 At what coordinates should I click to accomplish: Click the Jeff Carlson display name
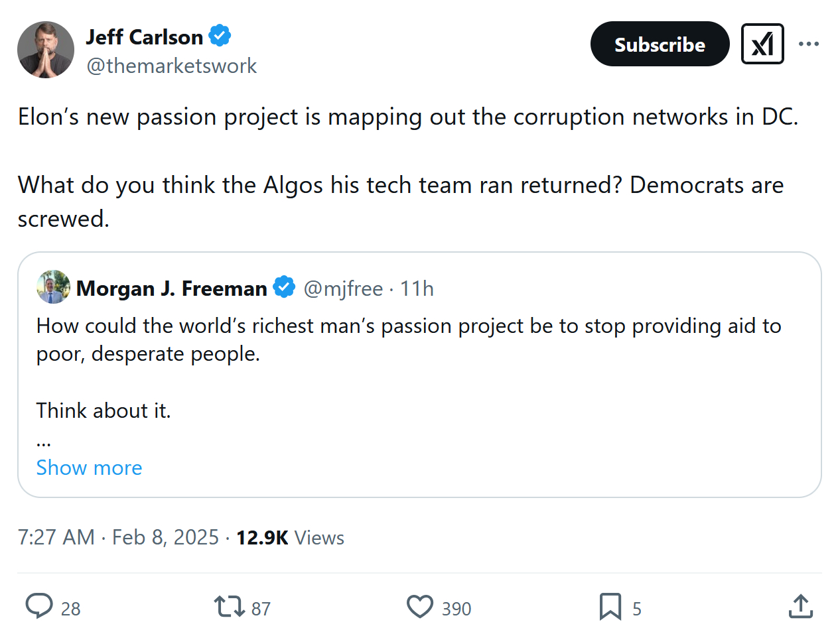pyautogui.click(x=145, y=37)
